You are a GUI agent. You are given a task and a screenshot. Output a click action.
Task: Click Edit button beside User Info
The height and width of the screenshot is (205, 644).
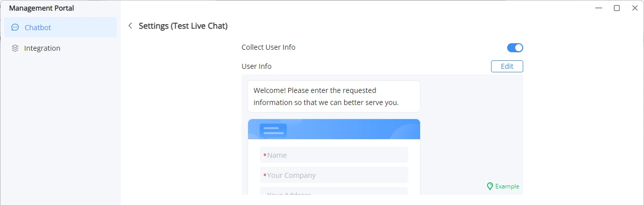coord(507,66)
